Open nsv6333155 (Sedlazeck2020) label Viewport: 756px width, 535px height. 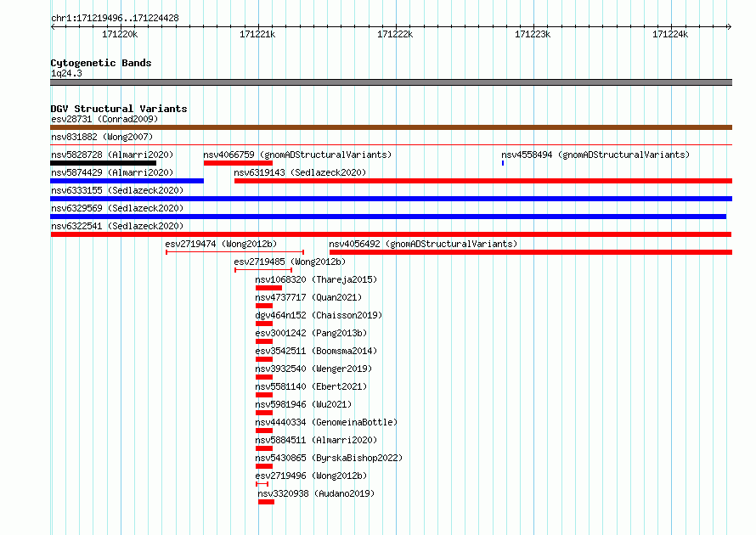[x=117, y=190]
